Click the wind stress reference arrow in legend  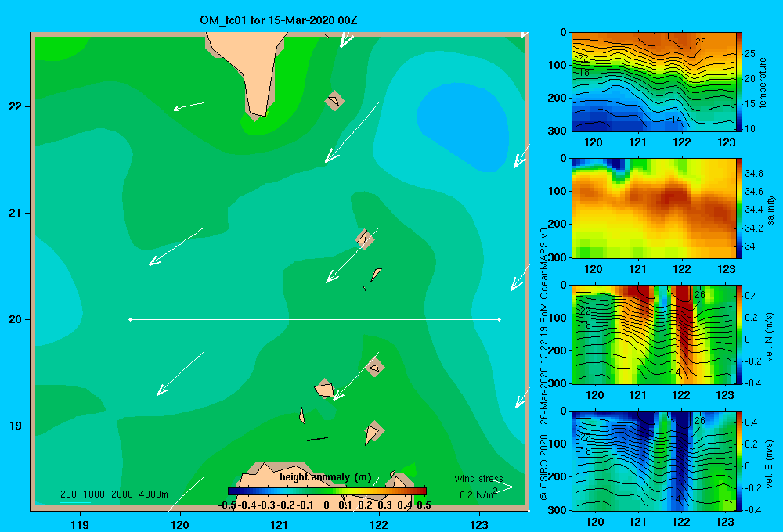[482, 487]
